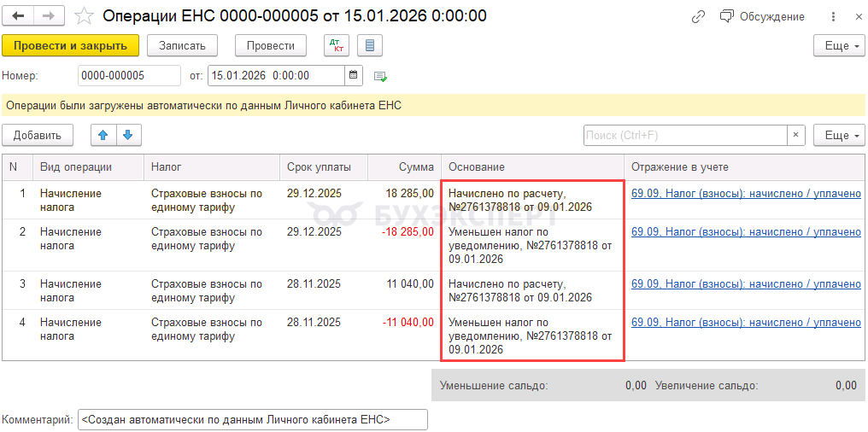Open the 69.09 link in row 2
Screen dimensions: 868x432
(x=746, y=232)
